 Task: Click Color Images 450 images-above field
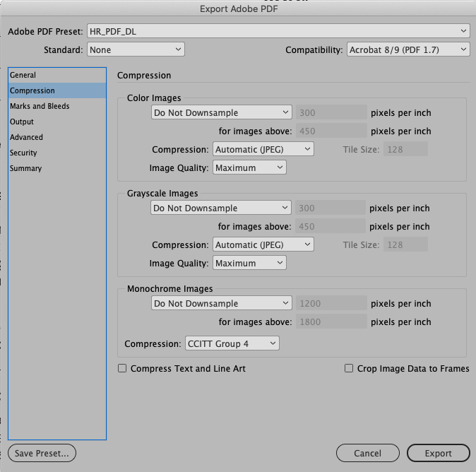331,131
